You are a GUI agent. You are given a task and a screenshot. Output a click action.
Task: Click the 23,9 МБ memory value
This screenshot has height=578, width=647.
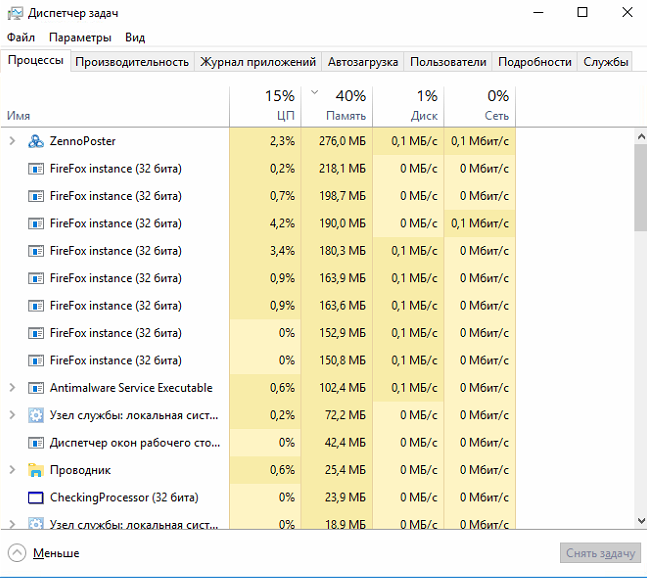[x=345, y=498]
